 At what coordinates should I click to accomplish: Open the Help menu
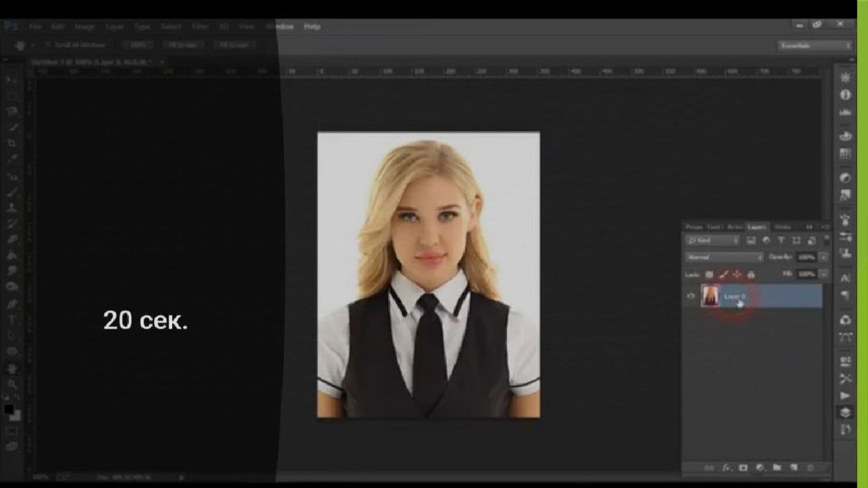(x=312, y=26)
